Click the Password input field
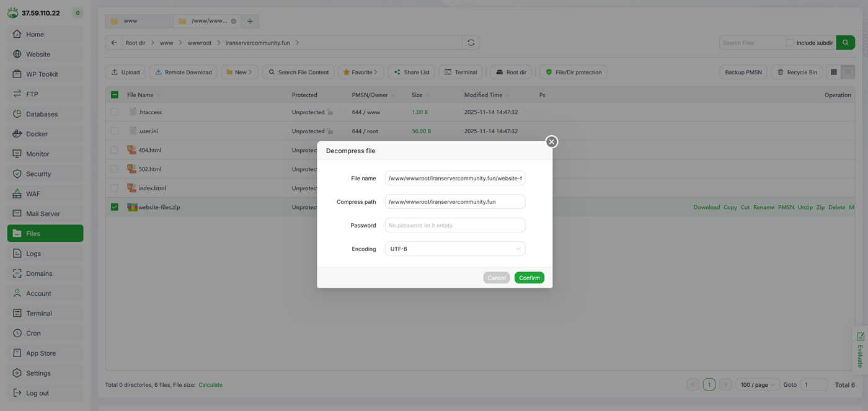The height and width of the screenshot is (411, 868). coord(454,226)
